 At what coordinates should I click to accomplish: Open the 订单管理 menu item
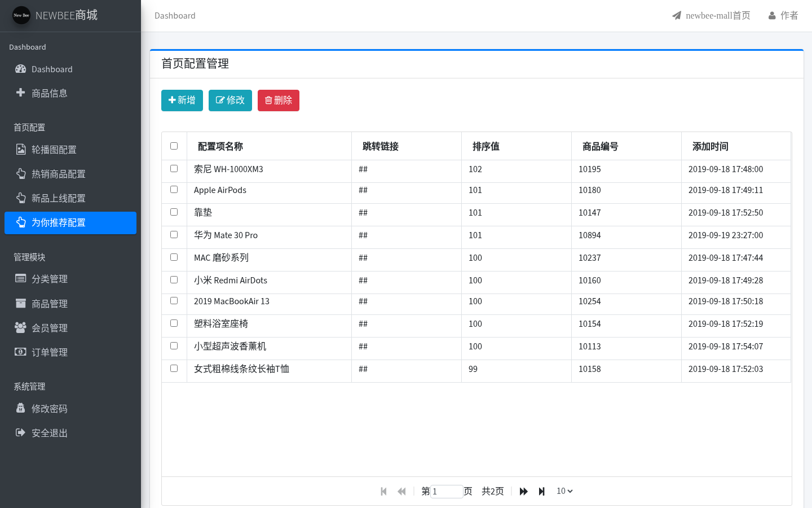(70, 352)
